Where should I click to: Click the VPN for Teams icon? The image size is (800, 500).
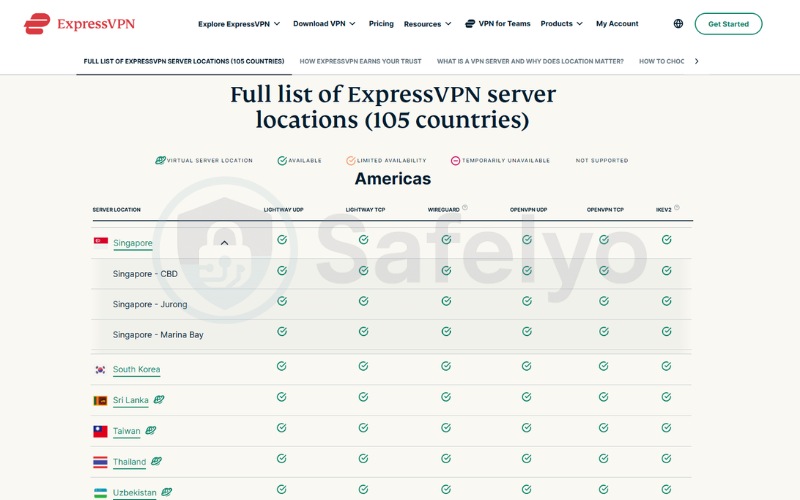[470, 23]
